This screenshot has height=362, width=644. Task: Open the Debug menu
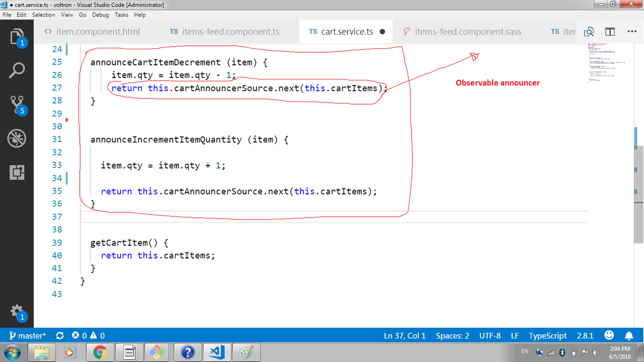(x=101, y=15)
